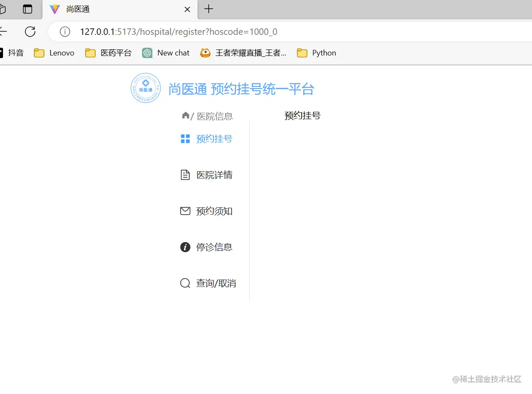Click the grid icon beside 预约挂号 menu

185,139
